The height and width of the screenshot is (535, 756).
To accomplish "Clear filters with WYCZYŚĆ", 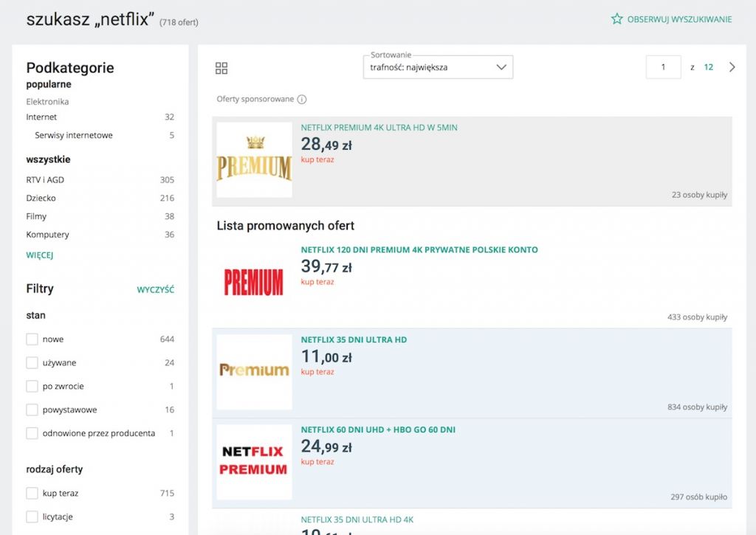I will [x=155, y=290].
